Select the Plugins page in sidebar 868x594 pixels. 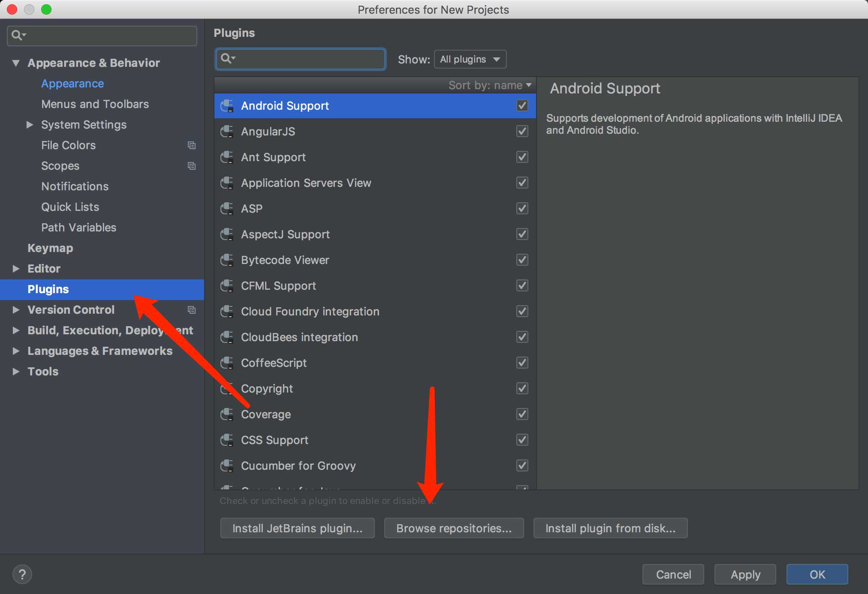(x=102, y=289)
